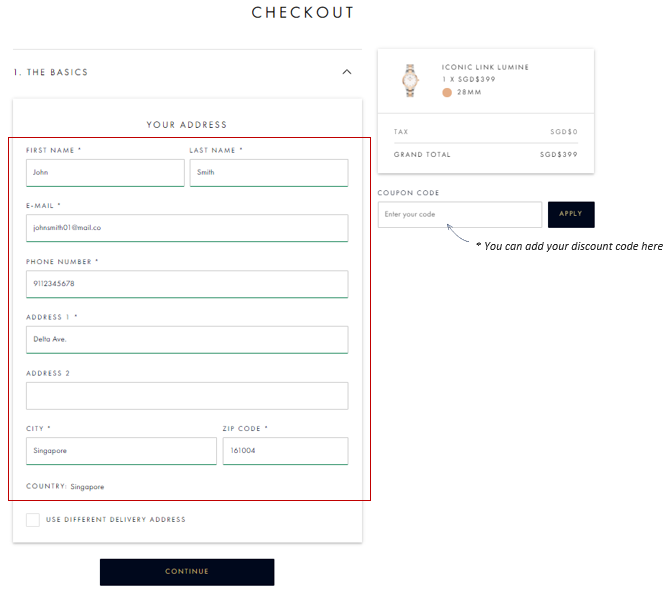Click the Last Name field

(269, 172)
